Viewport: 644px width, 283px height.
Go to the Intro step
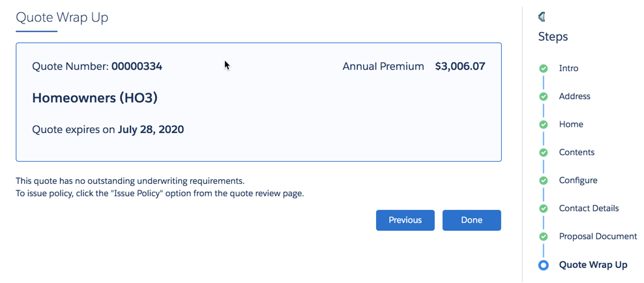[568, 68]
